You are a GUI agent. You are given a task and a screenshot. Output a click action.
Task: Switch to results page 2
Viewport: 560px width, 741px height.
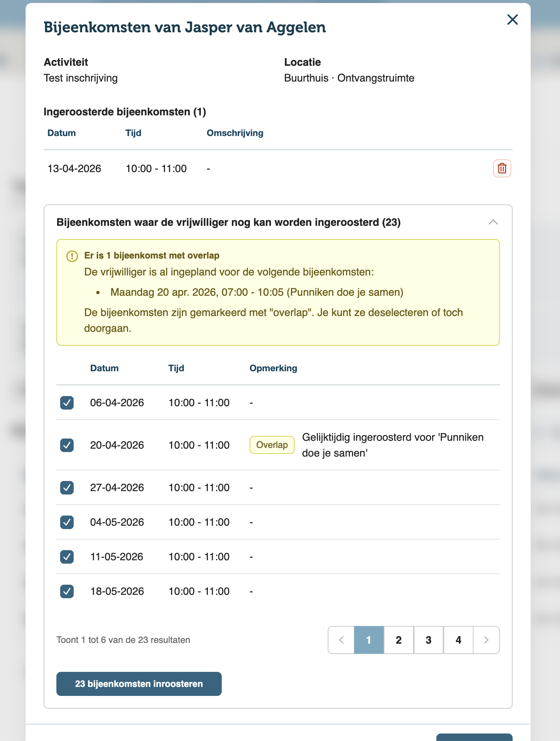tap(399, 640)
